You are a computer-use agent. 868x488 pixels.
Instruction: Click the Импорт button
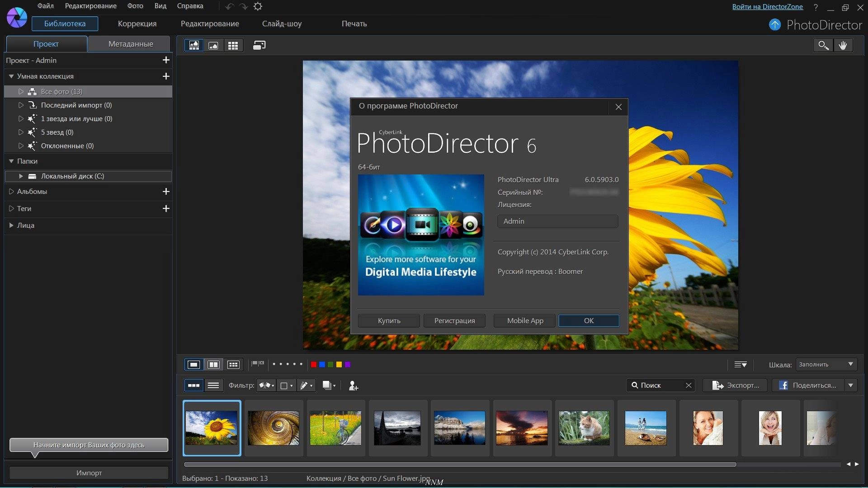89,473
